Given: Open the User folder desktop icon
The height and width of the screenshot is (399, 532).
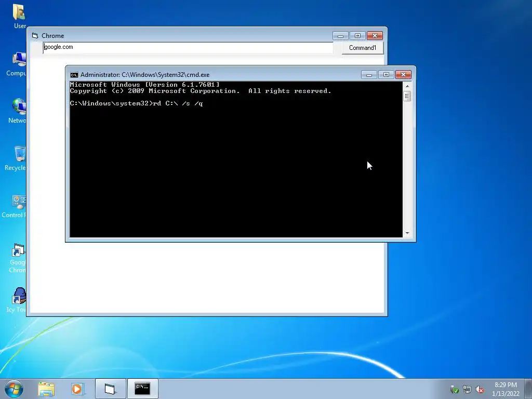Looking at the screenshot, I should (x=19, y=16).
